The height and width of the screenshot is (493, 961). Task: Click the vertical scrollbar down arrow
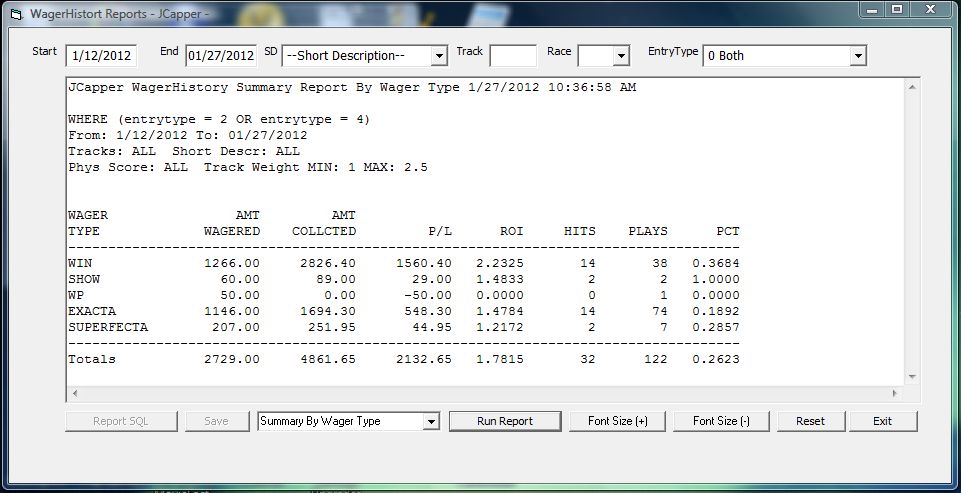(x=912, y=376)
